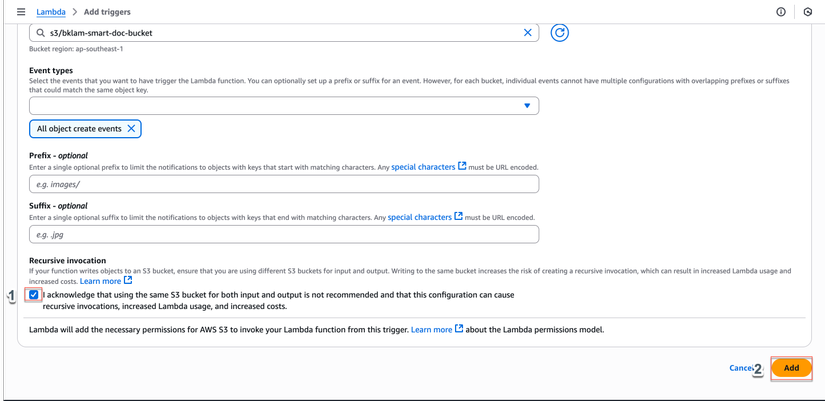Open the info panel icon
Image resolution: width=825 pixels, height=401 pixels.
[781, 12]
